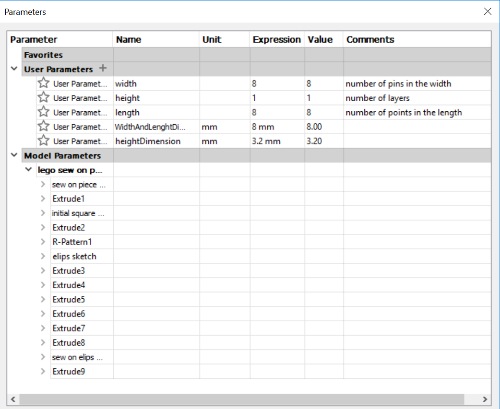500x409 pixels.
Task: Favorite the length parameter star
Action: (43, 112)
